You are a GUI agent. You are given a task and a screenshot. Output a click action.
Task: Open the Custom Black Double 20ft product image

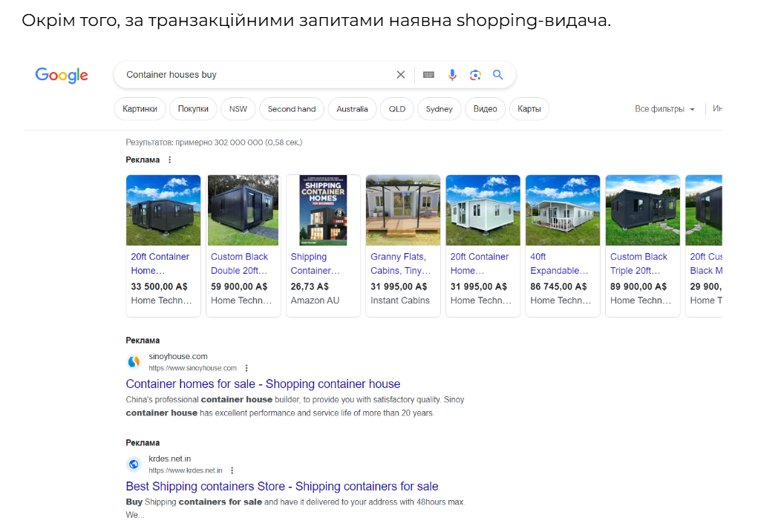(243, 210)
